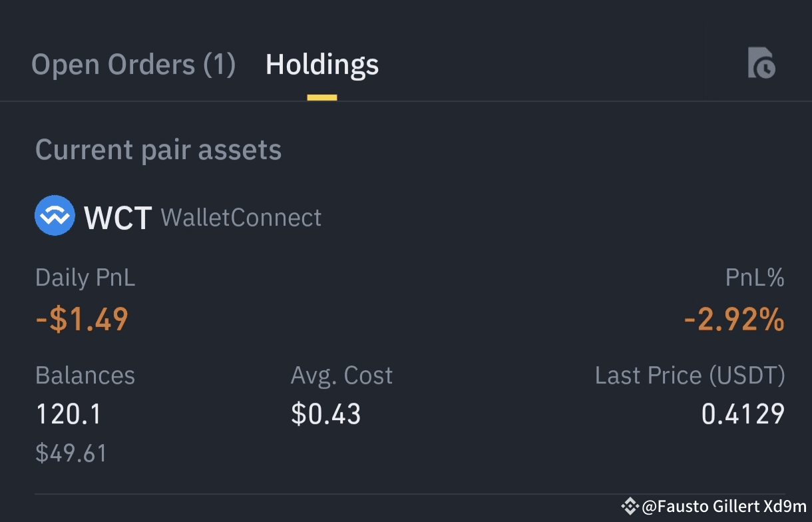Tap the Daily PnL label
The width and height of the screenshot is (812, 522).
coord(85,278)
